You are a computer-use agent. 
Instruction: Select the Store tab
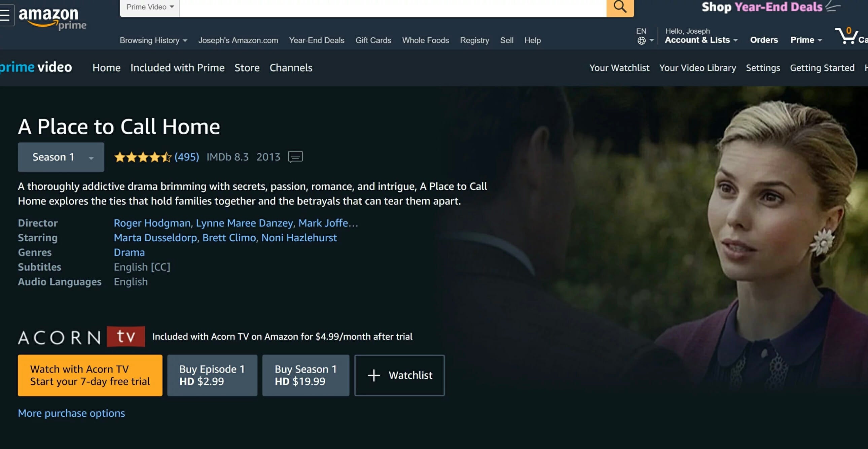coord(247,68)
